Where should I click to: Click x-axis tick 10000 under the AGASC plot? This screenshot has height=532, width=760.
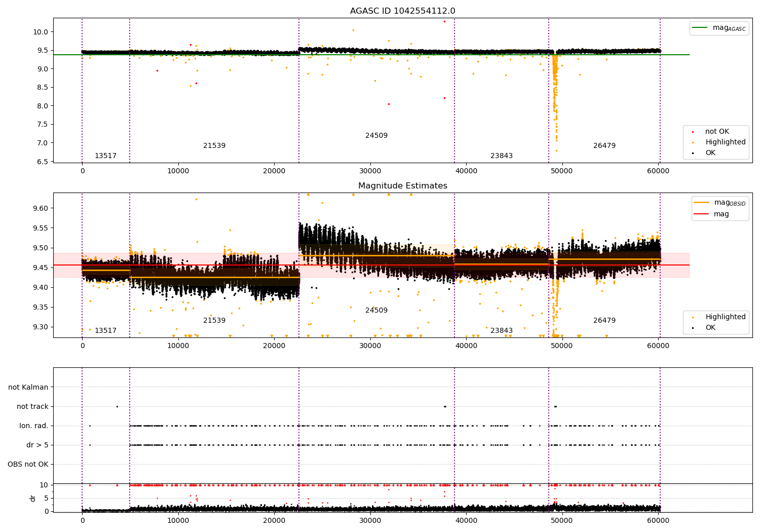click(x=178, y=171)
